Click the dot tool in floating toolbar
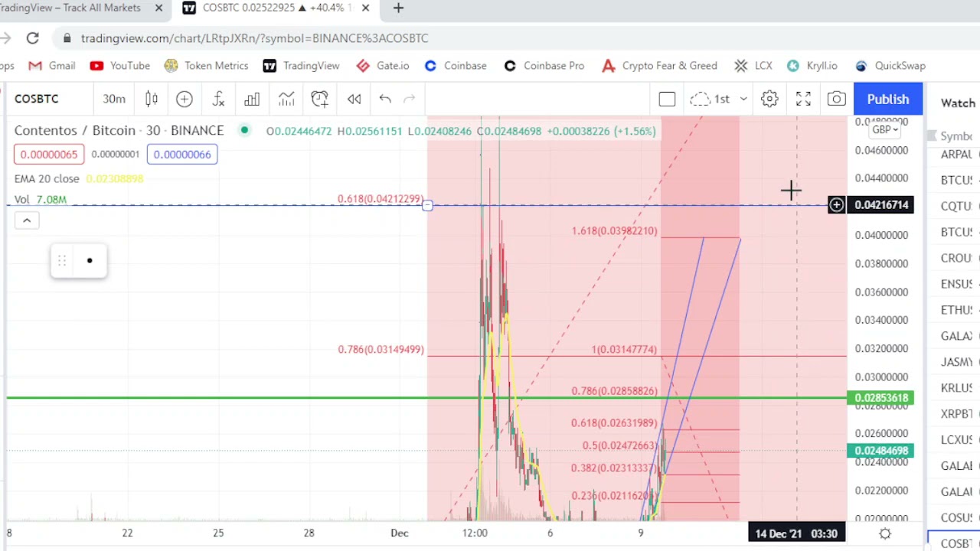 point(90,261)
